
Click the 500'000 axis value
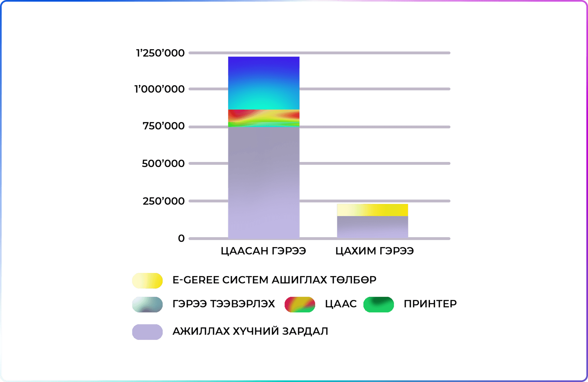pyautogui.click(x=163, y=163)
